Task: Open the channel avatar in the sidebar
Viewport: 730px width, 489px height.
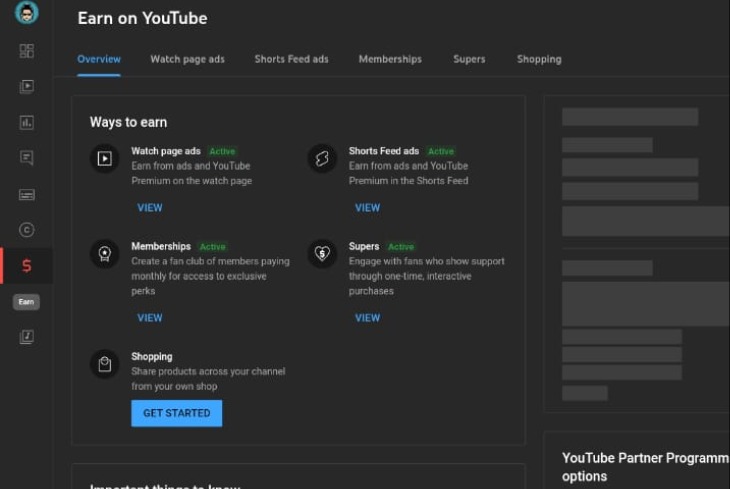Action: coord(27,12)
